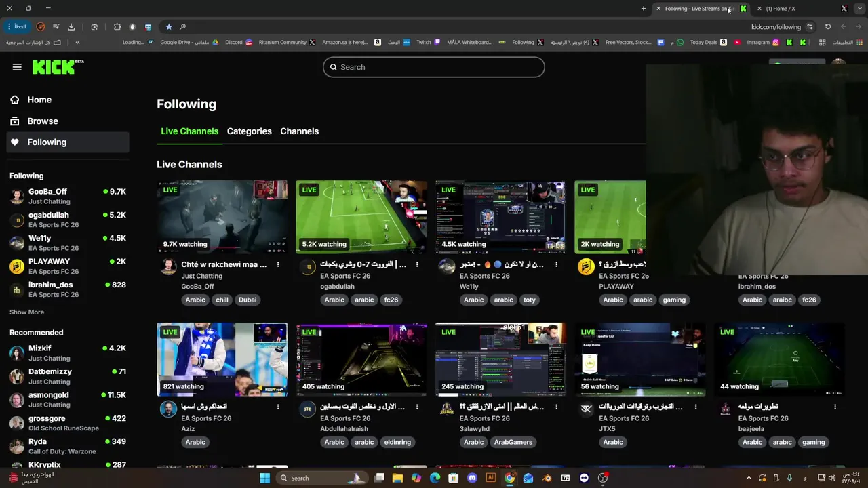The width and height of the screenshot is (868, 488).
Task: Open options menu for 3alawyhd stream card
Action: tap(557, 407)
